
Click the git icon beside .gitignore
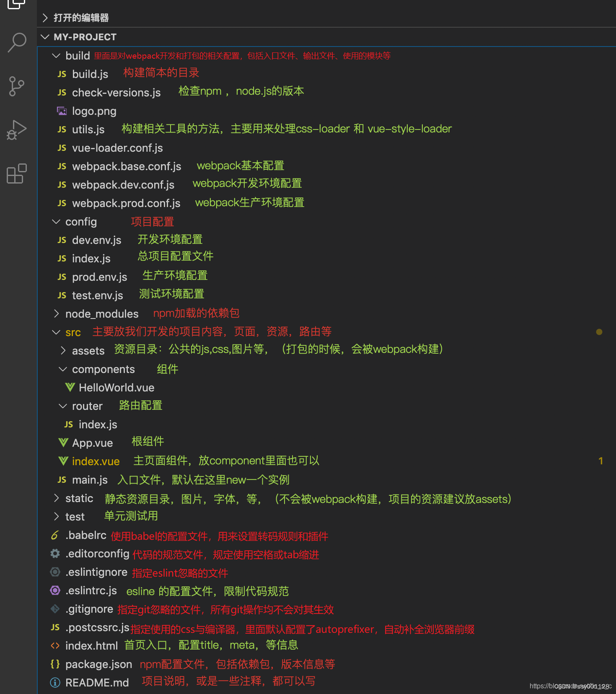click(x=55, y=609)
